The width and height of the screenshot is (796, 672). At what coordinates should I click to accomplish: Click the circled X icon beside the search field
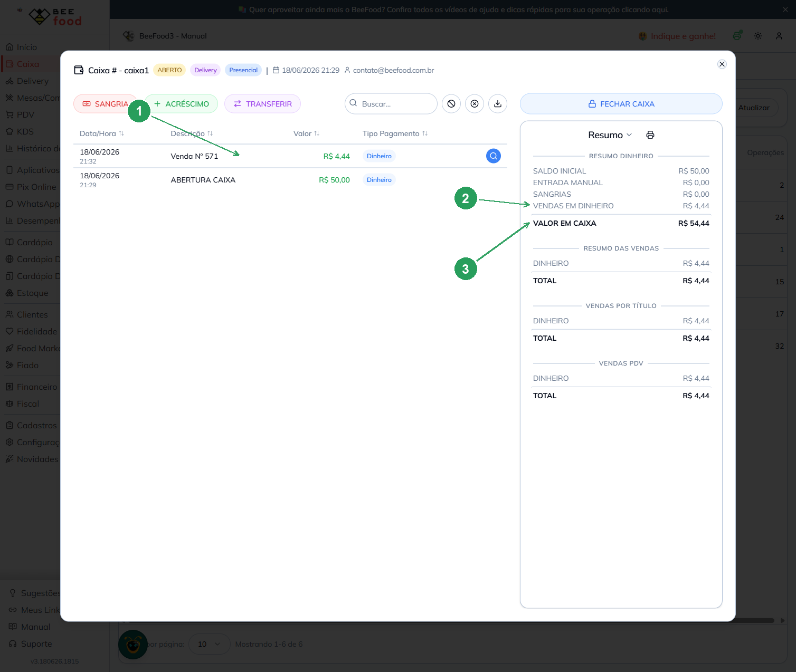click(475, 104)
